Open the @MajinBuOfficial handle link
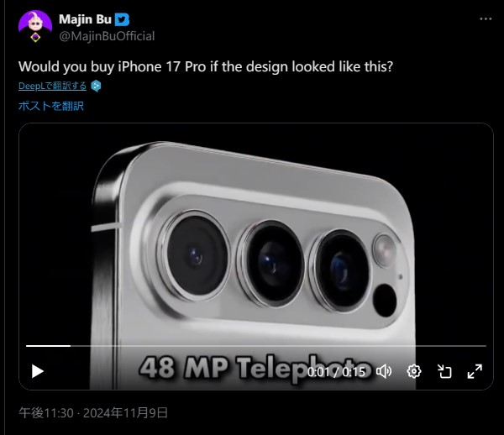The height and width of the screenshot is (435, 504). point(107,36)
